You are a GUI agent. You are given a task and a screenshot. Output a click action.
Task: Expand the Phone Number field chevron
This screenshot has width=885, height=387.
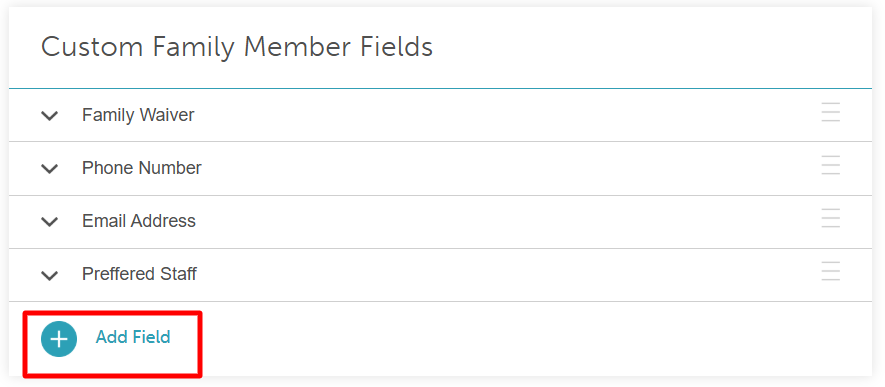pyautogui.click(x=50, y=169)
